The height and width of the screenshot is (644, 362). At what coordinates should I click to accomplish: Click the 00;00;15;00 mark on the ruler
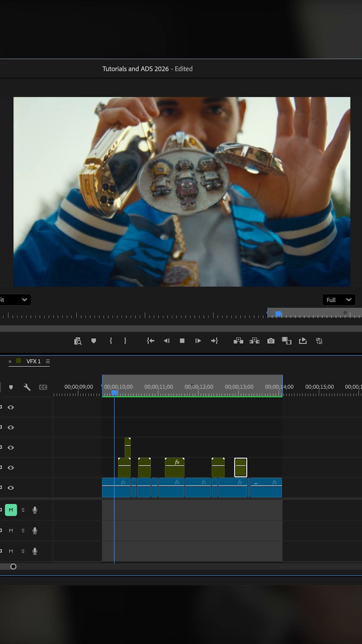[x=319, y=387]
